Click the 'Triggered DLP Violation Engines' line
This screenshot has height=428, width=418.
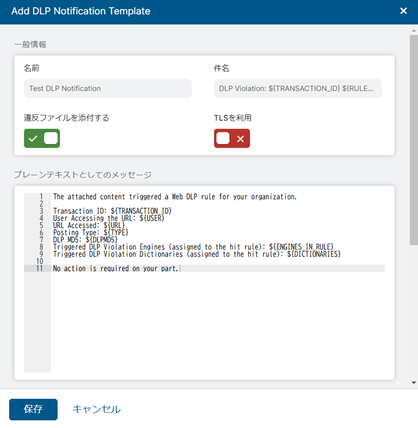193,247
